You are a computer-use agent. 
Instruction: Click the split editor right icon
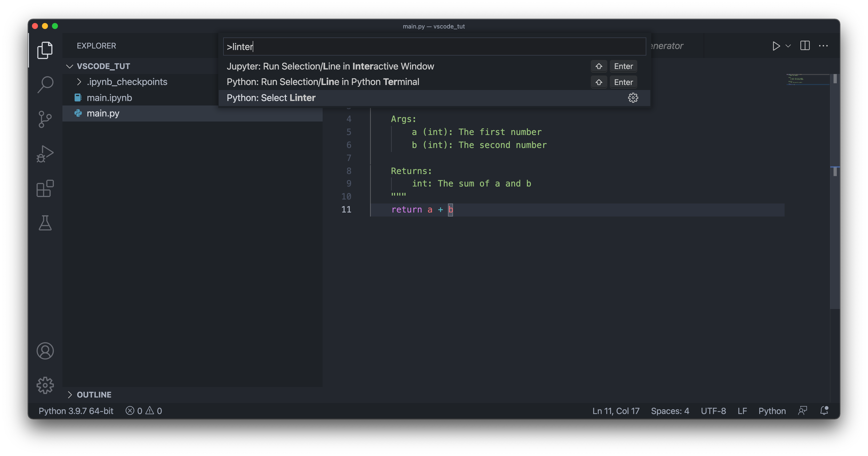[805, 45]
